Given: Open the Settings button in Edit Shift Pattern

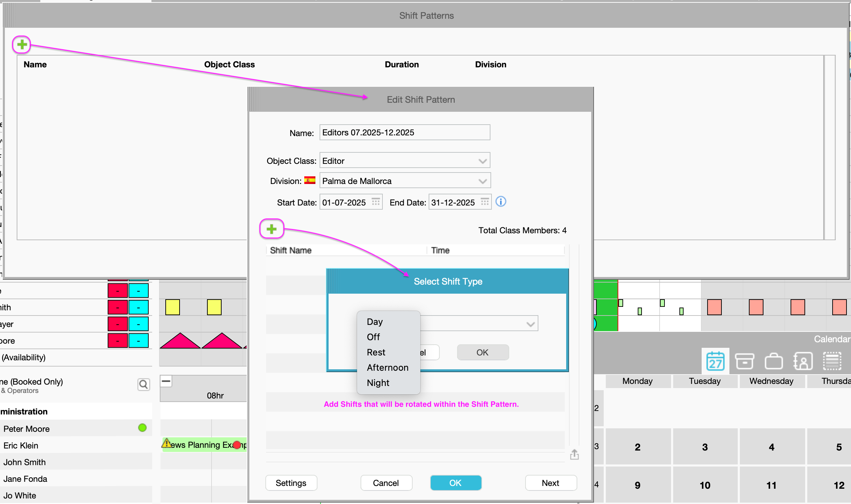Looking at the screenshot, I should (291, 483).
